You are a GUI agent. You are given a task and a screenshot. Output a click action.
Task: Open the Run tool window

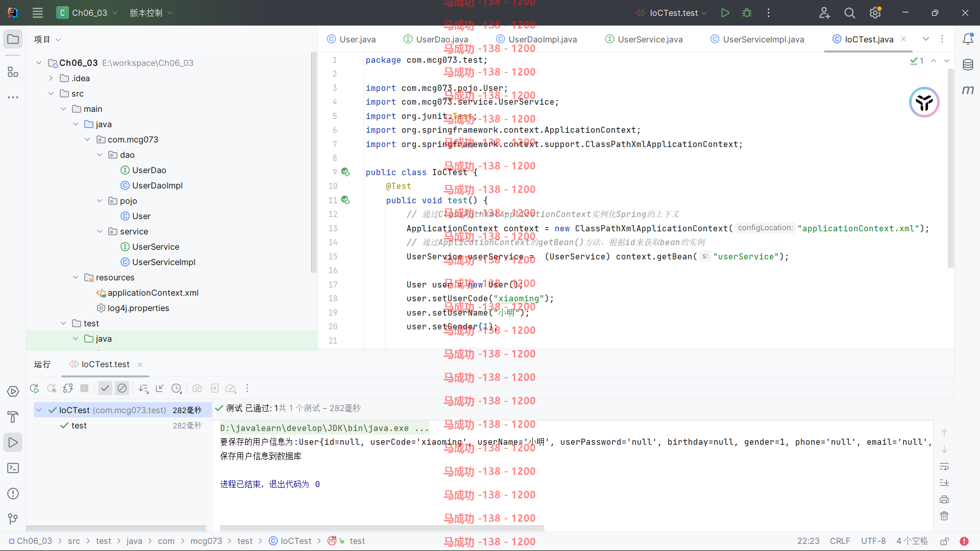(x=13, y=443)
